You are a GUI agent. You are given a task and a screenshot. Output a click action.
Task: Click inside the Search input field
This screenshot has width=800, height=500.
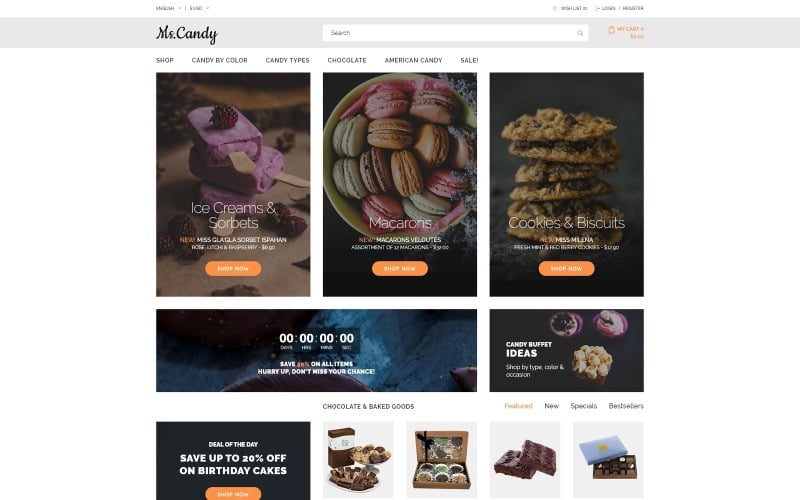(449, 33)
